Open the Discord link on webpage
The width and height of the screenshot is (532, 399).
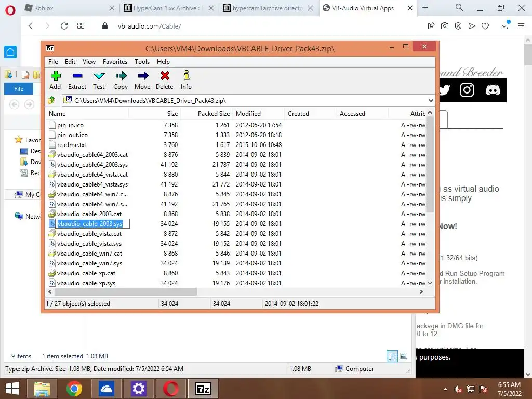click(x=493, y=90)
